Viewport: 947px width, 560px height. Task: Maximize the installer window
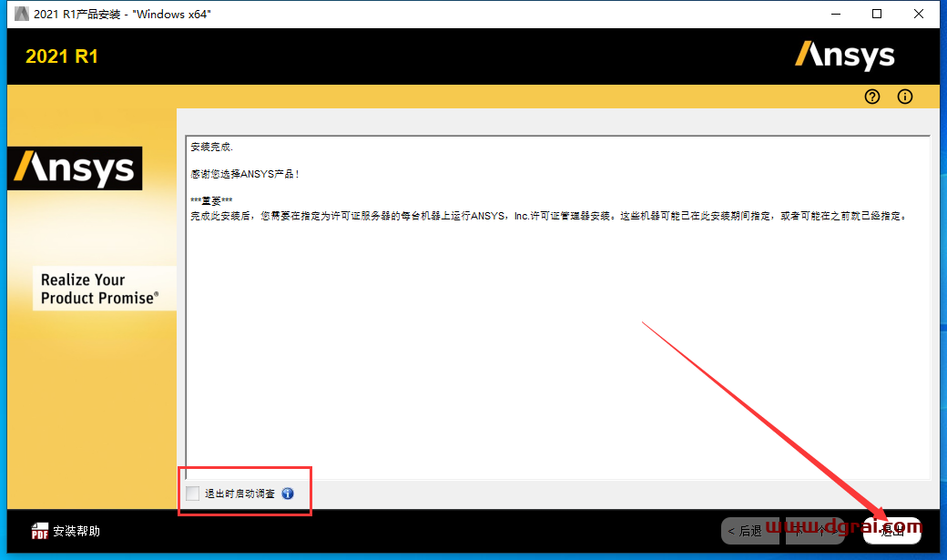pos(877,14)
